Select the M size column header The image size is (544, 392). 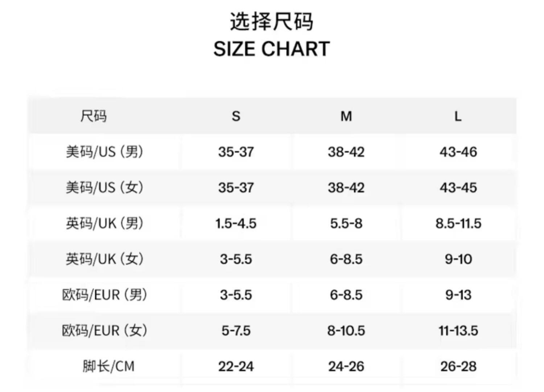[346, 116]
